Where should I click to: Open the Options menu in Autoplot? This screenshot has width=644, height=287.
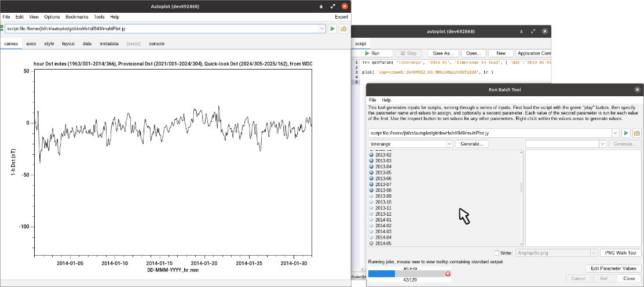point(52,17)
